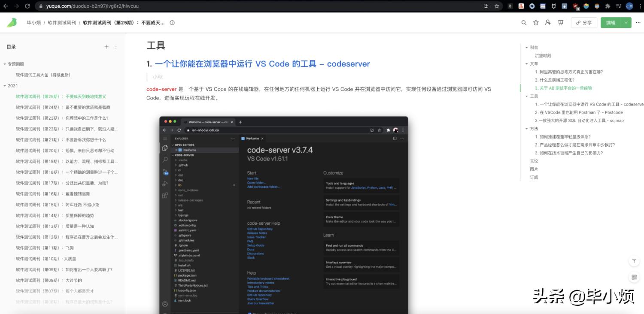
Task: Click the add collaborator person icon
Action: pos(548,23)
